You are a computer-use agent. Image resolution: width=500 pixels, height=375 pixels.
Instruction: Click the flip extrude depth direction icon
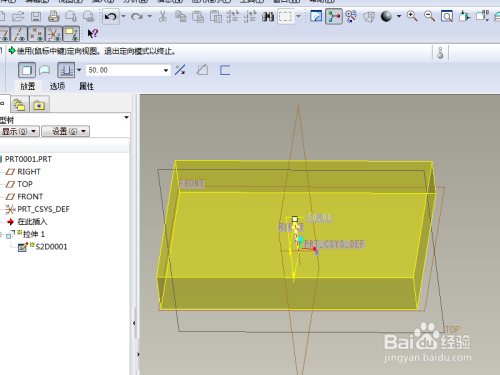[x=180, y=70]
